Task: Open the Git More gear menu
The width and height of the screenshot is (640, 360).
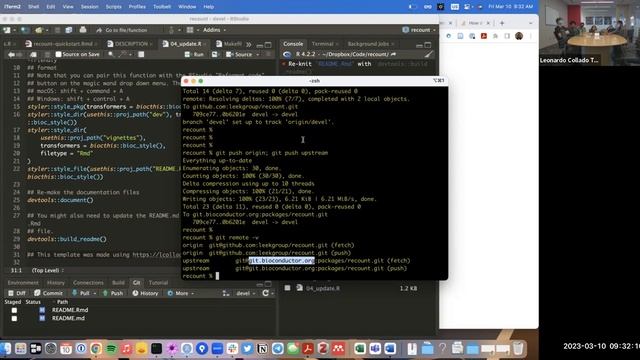Action: coord(180,293)
